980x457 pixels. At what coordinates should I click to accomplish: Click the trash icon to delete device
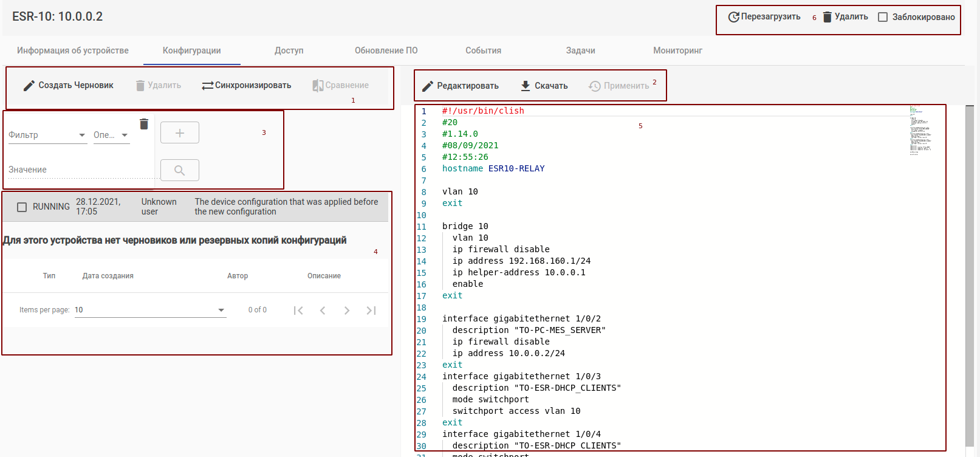(827, 17)
